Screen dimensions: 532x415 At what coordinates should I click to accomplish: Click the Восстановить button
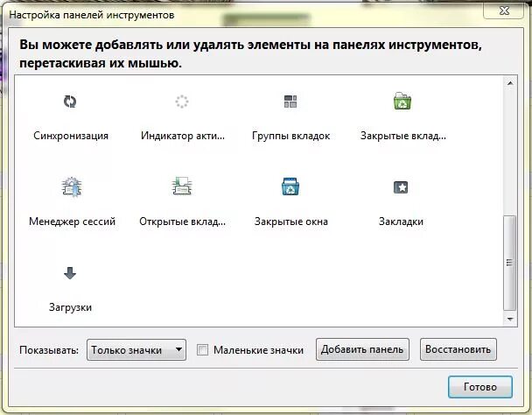coord(458,349)
